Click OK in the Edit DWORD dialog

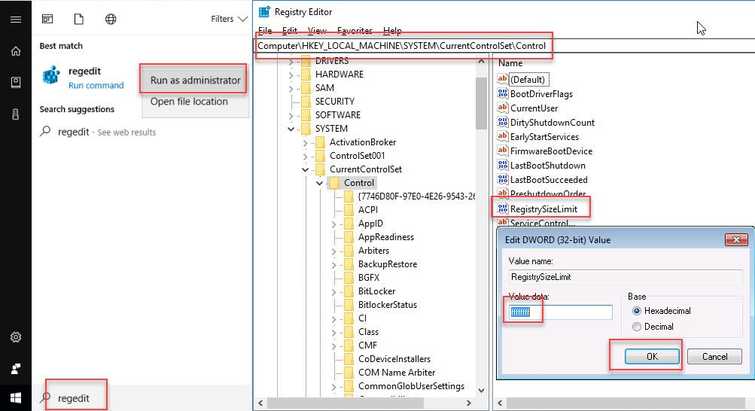[652, 356]
